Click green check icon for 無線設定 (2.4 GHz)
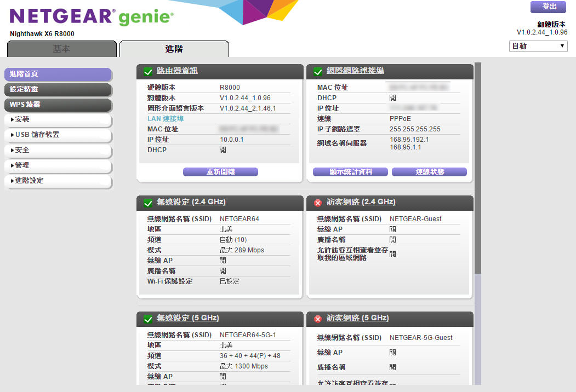576x392 pixels. pyautogui.click(x=148, y=203)
